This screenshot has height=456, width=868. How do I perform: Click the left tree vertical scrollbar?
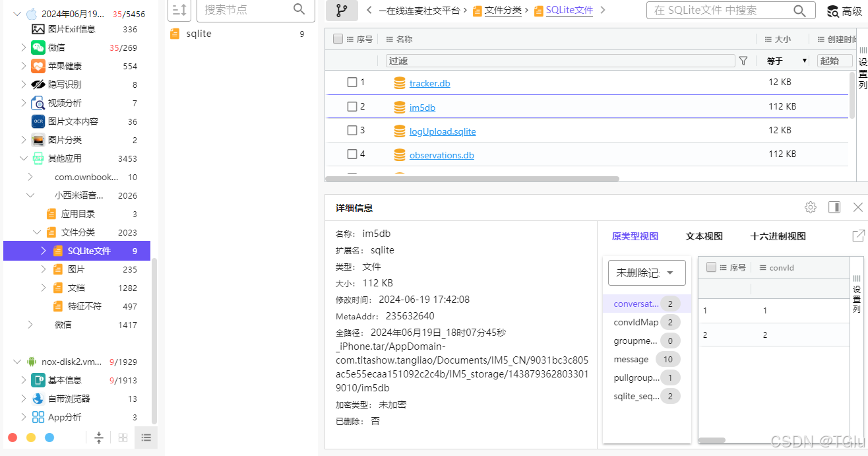tap(154, 340)
